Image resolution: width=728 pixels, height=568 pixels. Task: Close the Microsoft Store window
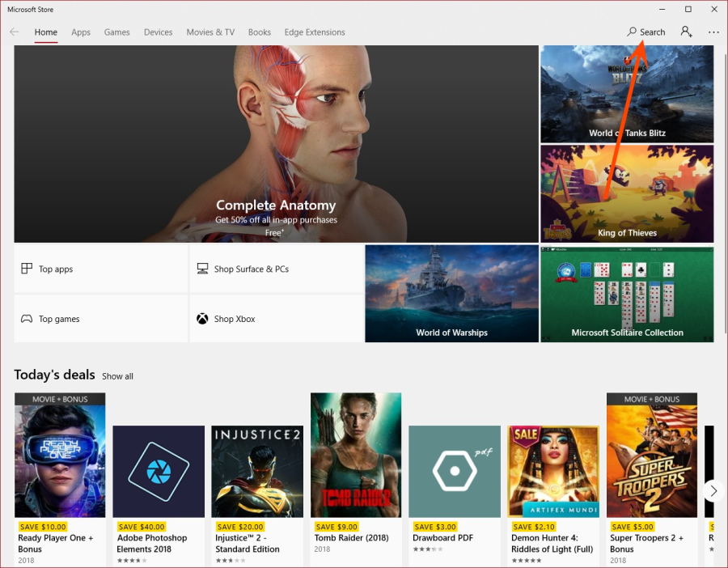[714, 9]
